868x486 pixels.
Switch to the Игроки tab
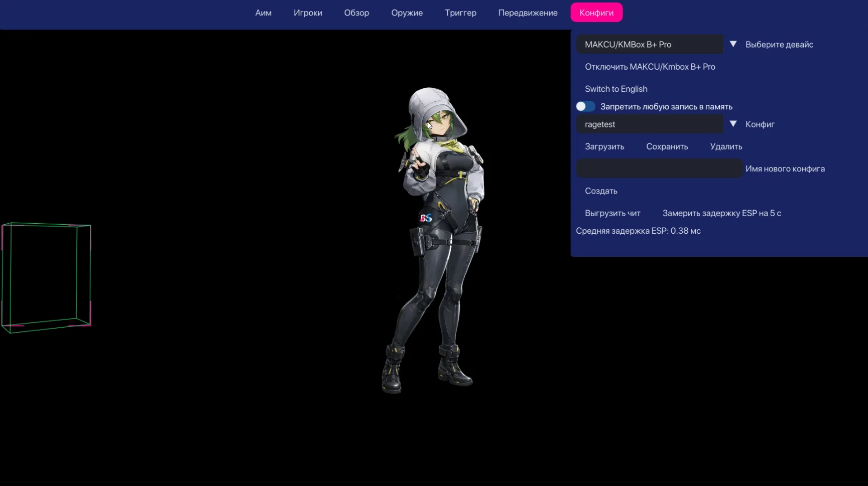[308, 13]
